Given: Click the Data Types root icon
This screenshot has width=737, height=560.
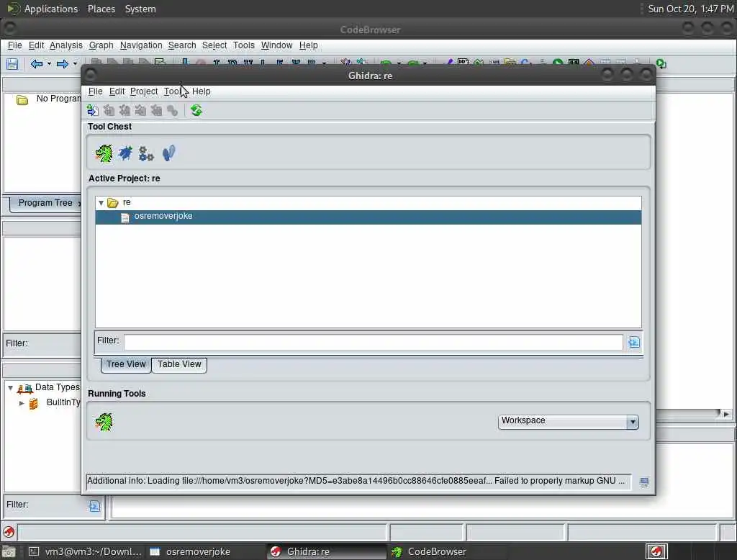Looking at the screenshot, I should [25, 389].
